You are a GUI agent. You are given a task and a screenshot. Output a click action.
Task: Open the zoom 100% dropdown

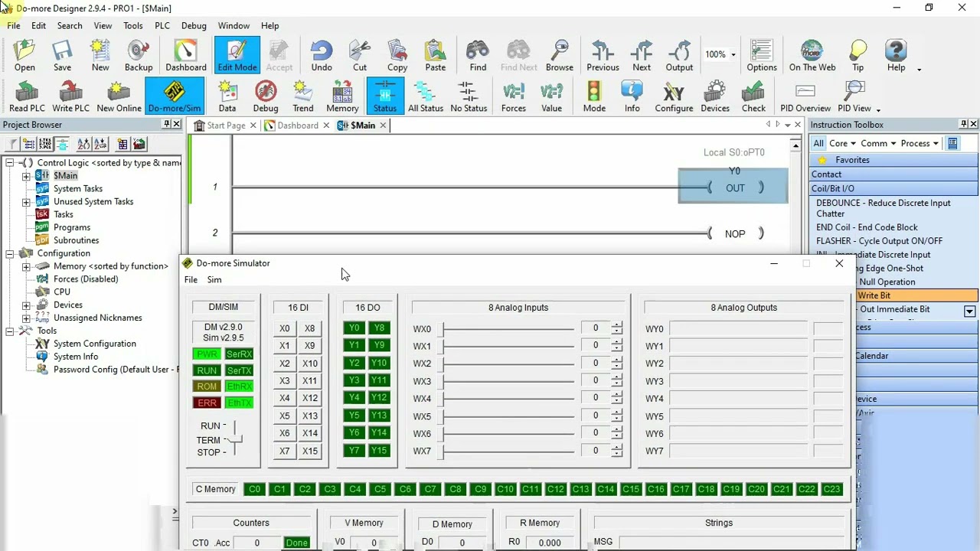(733, 54)
